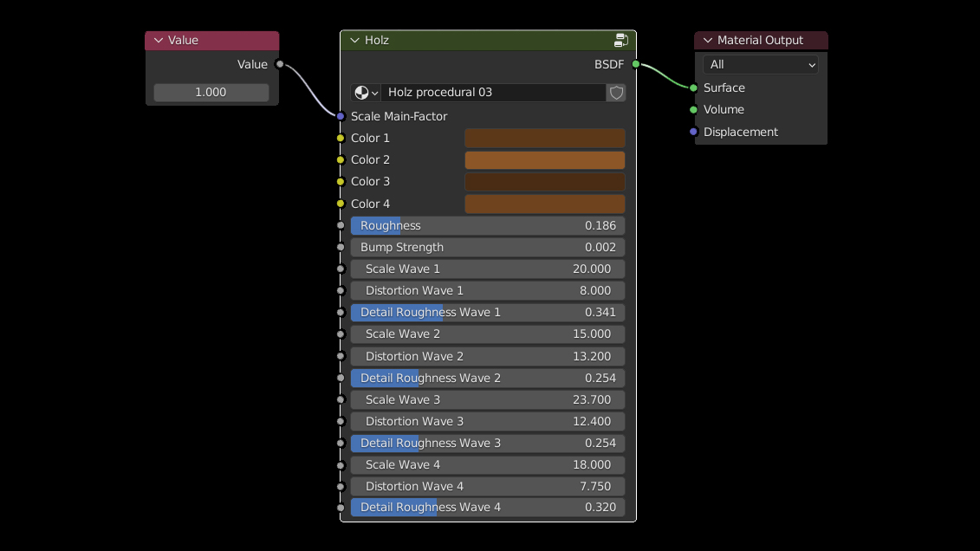This screenshot has width=980, height=551.
Task: Click the Color 4 swatch
Action: click(x=544, y=204)
